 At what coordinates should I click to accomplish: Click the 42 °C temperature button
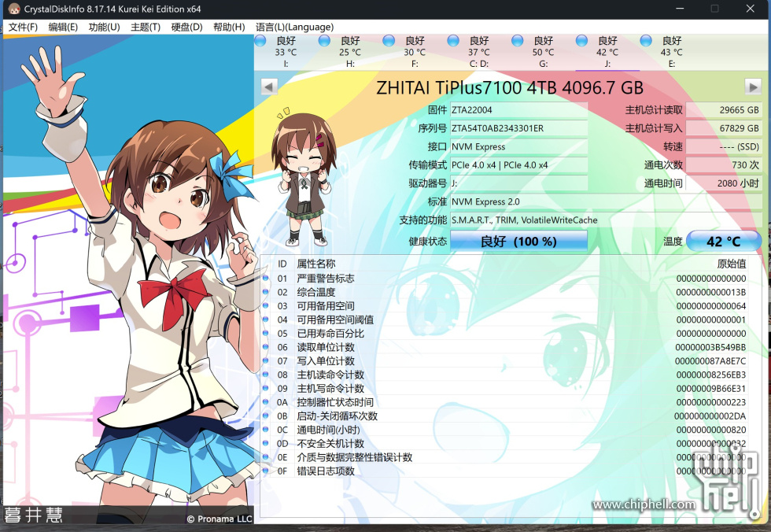[x=723, y=242]
